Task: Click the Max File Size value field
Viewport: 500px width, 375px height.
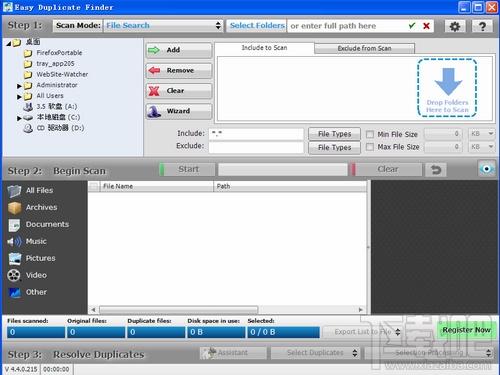Action: [443, 147]
